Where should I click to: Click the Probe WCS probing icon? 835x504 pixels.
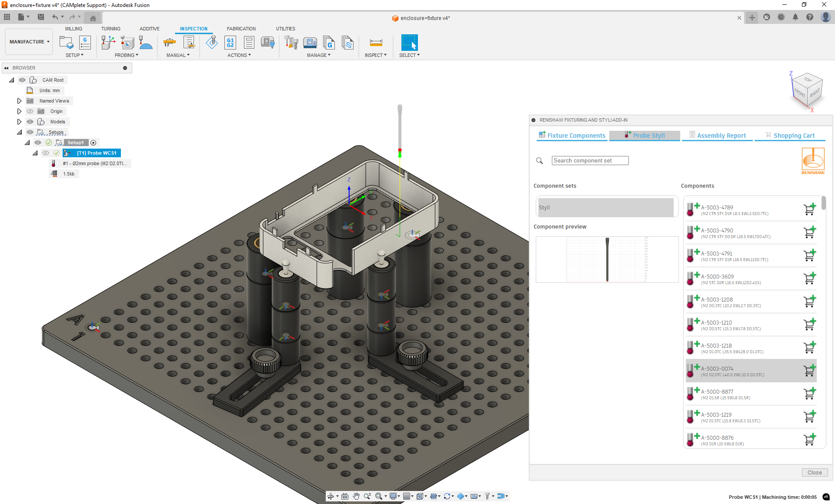108,43
